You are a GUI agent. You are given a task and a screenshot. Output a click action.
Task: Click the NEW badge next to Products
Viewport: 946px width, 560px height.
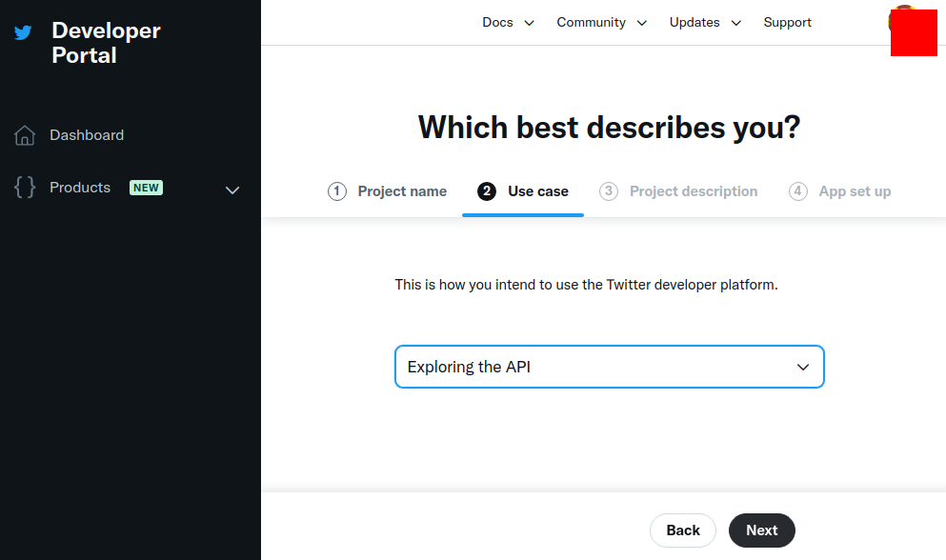[x=146, y=188]
